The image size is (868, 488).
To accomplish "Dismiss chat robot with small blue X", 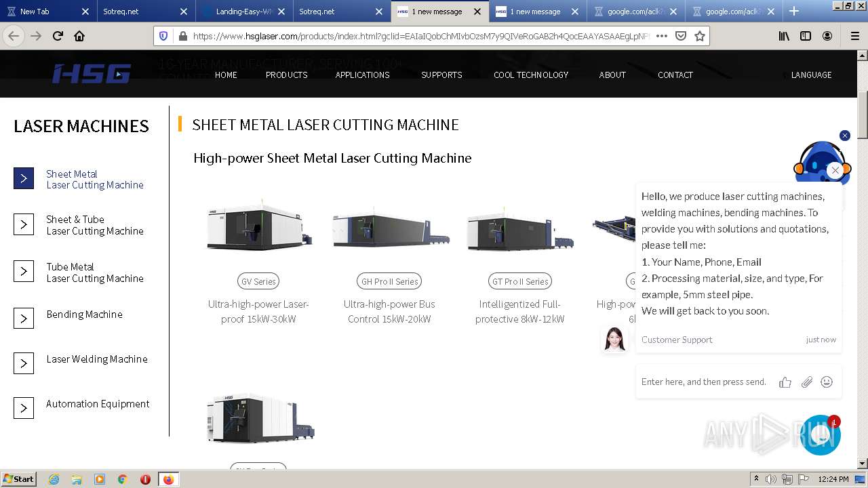I will (x=845, y=136).
